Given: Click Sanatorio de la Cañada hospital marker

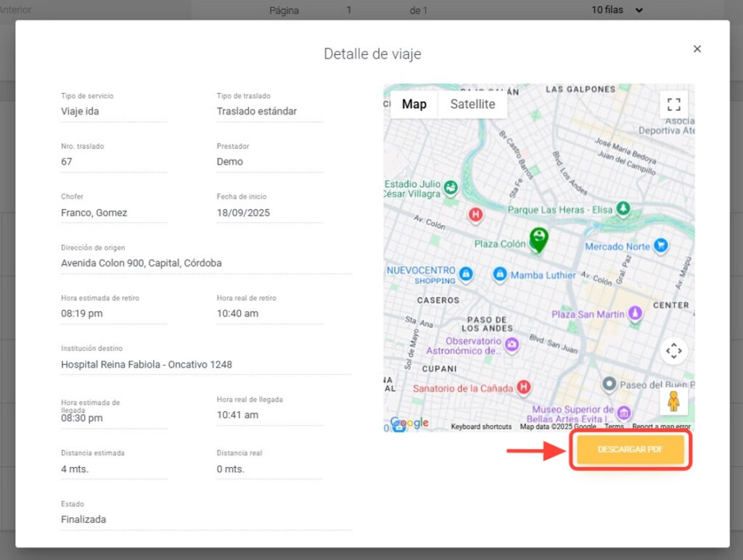Looking at the screenshot, I should (522, 388).
